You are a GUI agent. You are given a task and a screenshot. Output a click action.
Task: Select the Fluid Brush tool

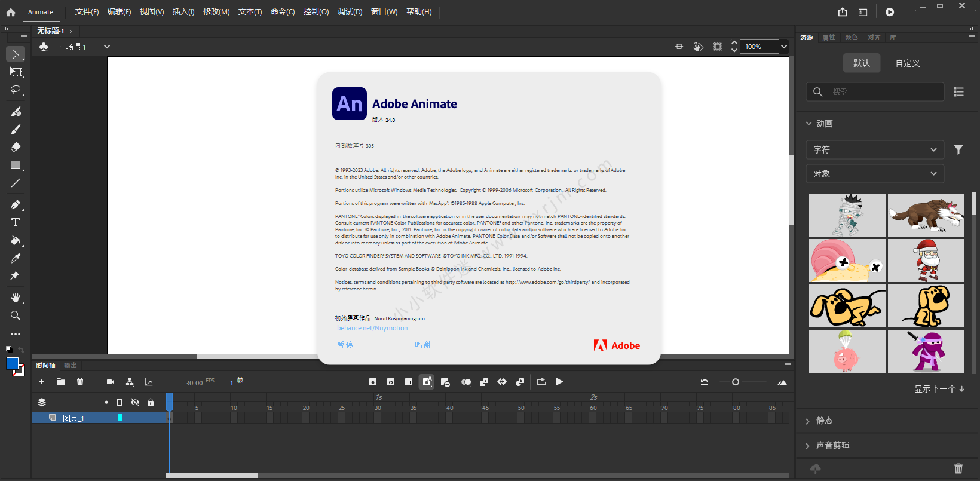pos(16,111)
